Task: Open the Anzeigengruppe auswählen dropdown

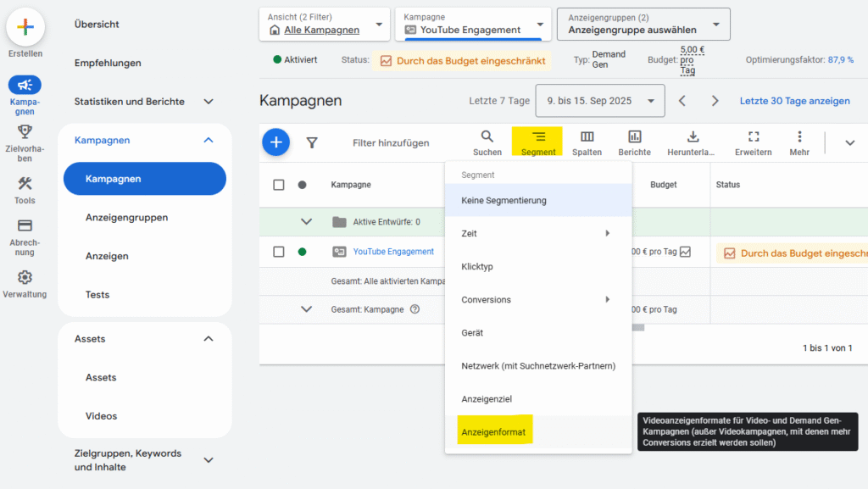Action: 643,24
